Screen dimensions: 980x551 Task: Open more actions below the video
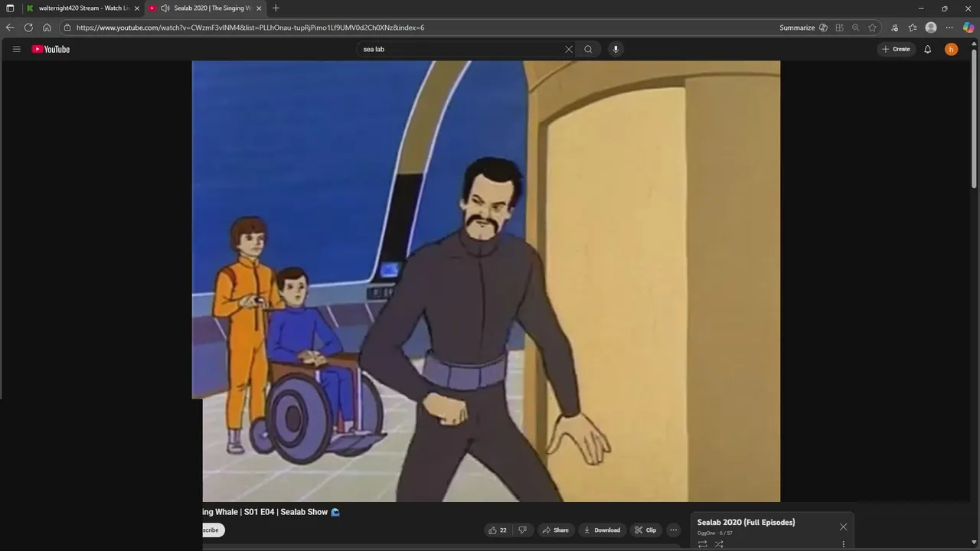pos(673,530)
